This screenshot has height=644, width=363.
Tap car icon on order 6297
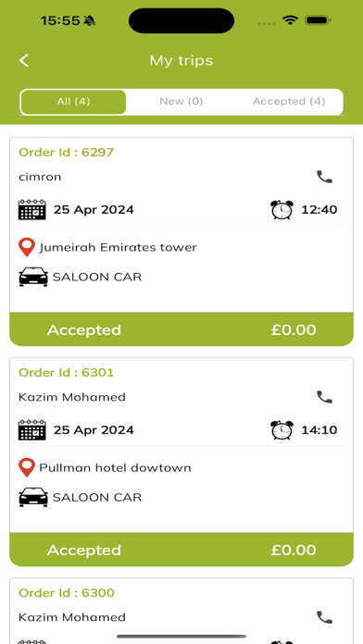pos(33,277)
